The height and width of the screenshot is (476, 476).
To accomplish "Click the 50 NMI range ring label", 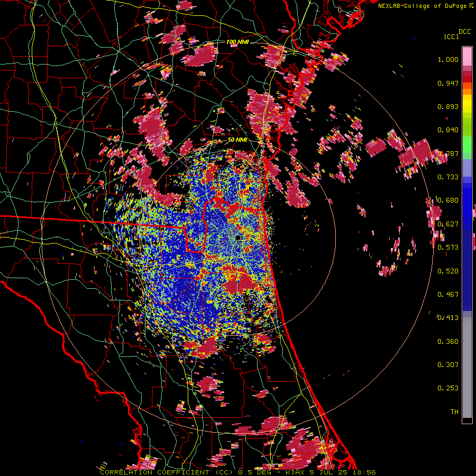I will 237,140.
